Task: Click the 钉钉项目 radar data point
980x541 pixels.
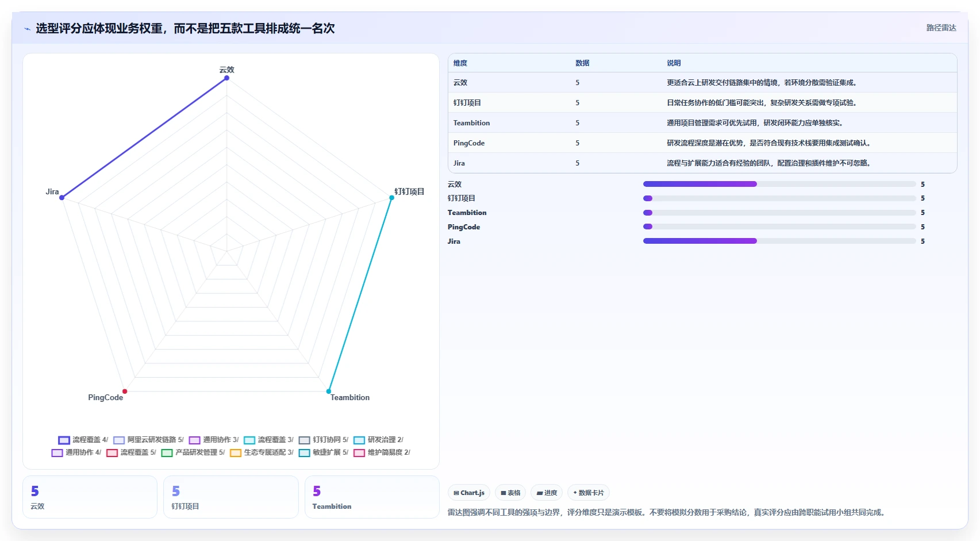Action: [391, 198]
